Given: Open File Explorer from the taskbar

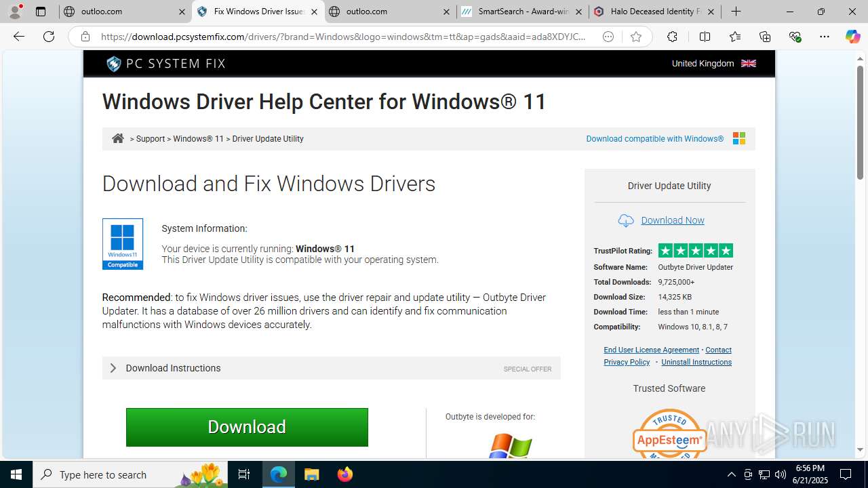Looking at the screenshot, I should click(311, 474).
